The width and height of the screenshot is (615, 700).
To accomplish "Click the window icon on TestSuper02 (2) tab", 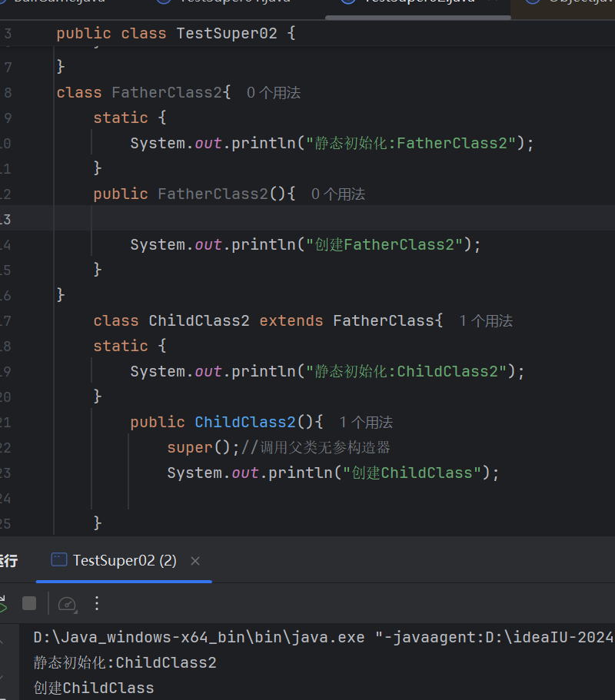I will click(x=59, y=560).
